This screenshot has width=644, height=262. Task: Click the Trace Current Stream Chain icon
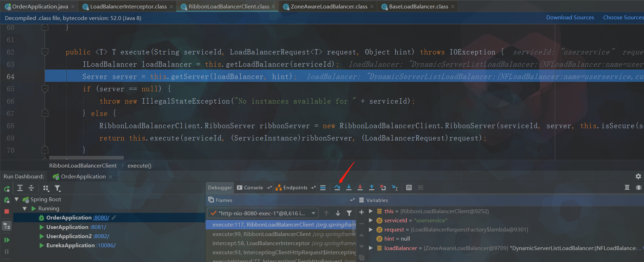point(421,188)
